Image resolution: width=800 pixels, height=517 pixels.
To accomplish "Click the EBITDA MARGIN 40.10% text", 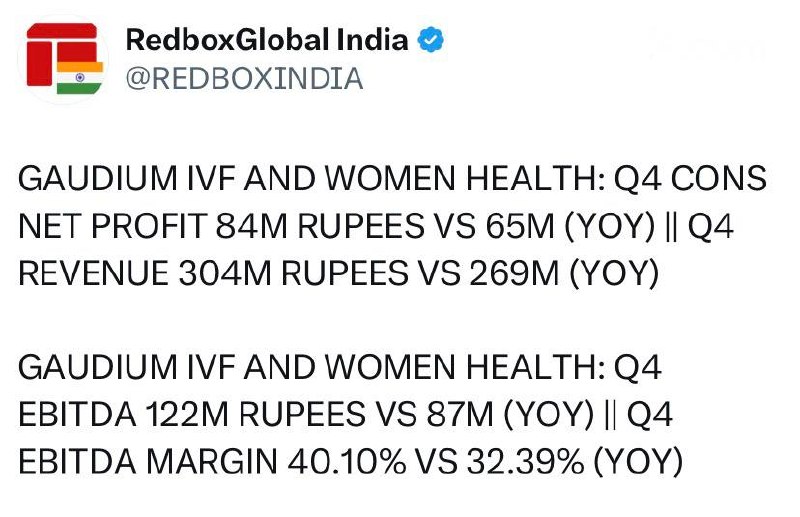I will pos(212,461).
